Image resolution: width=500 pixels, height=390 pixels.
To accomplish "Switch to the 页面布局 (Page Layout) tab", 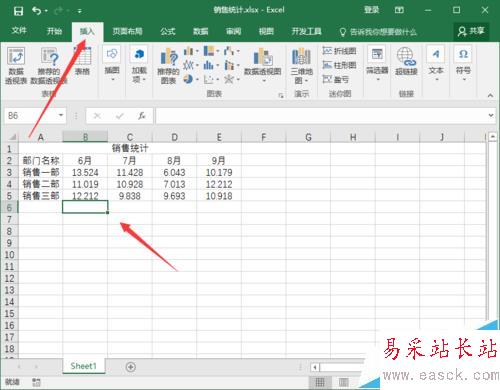I will [127, 31].
